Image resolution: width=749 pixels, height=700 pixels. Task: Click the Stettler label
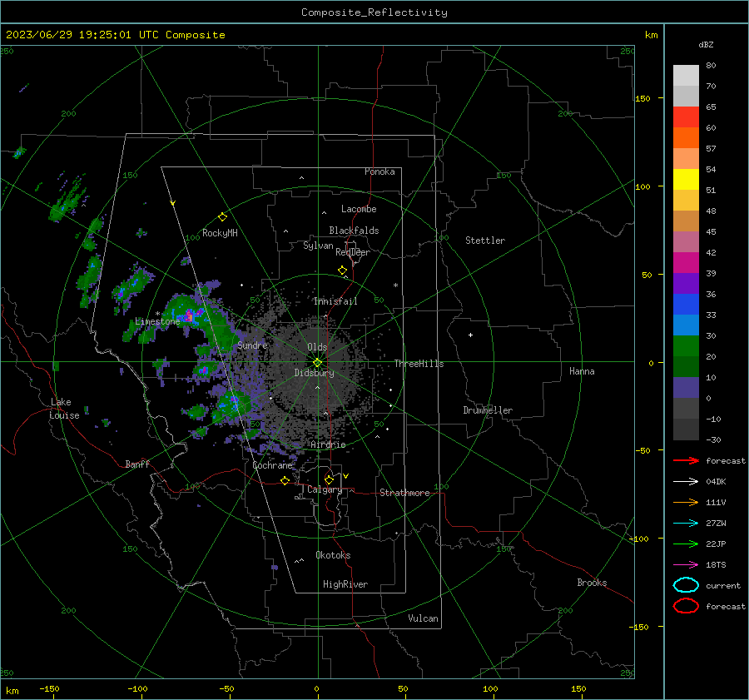coord(485,241)
